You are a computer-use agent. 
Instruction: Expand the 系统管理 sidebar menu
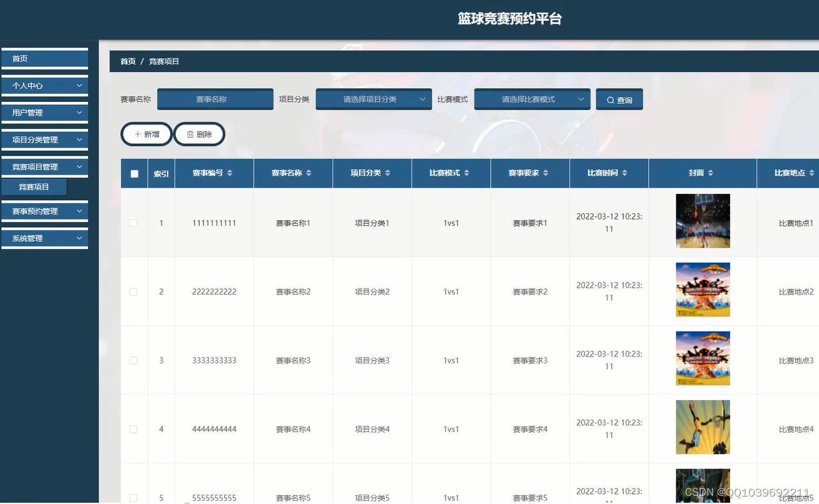[x=44, y=238]
